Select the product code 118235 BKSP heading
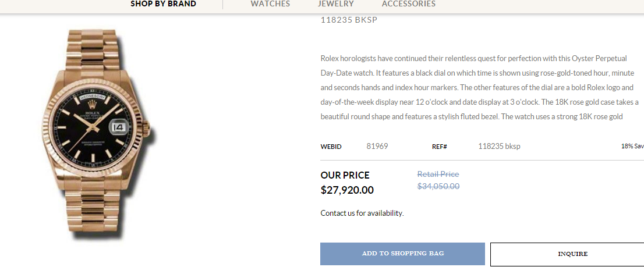The image size is (644, 267). (x=349, y=20)
